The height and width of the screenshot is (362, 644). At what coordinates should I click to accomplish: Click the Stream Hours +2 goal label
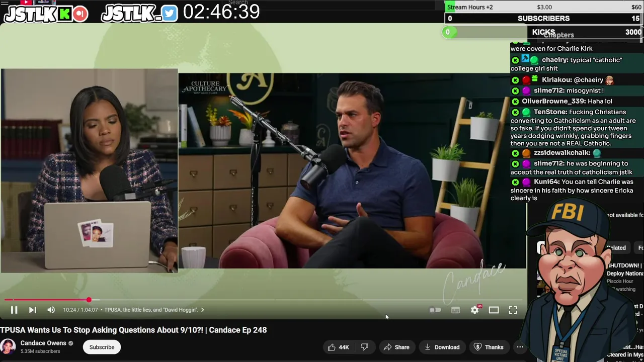(470, 7)
